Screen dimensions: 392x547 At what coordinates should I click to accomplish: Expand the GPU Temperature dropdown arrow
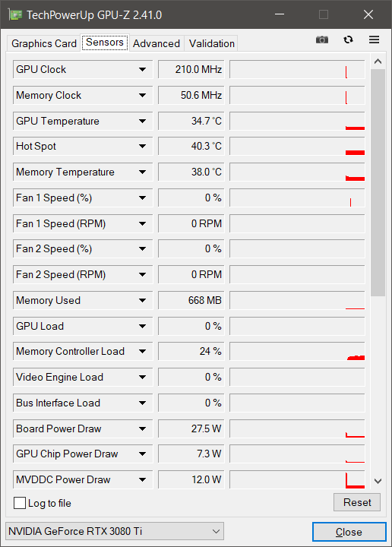tap(142, 121)
